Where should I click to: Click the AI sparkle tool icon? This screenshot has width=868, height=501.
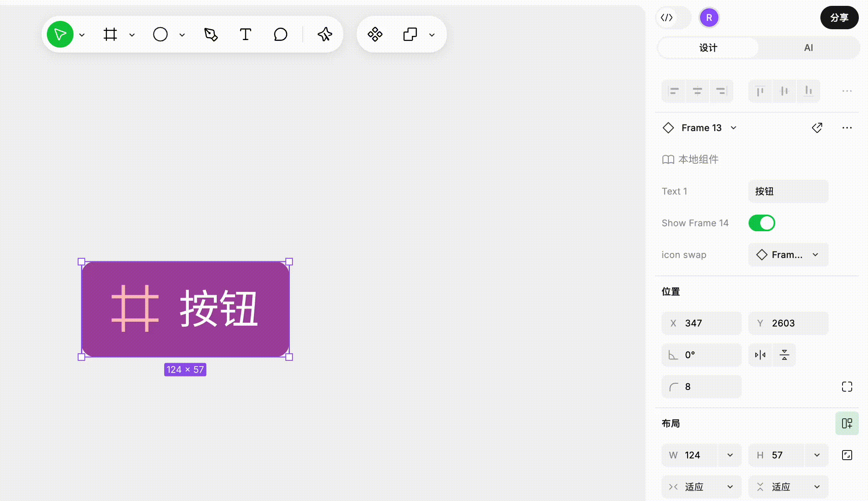(325, 34)
